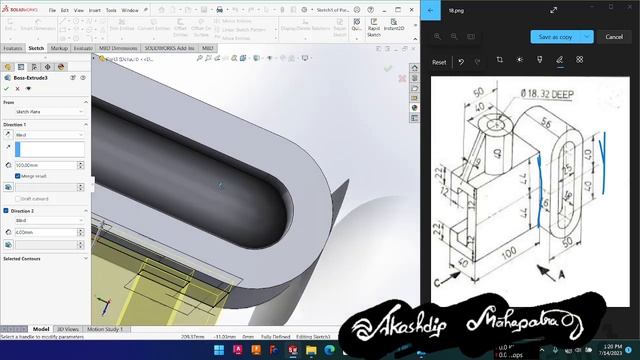This screenshot has height=360, width=640.
Task: Toggle Detailed Preview eye icon below Boss-Extrude3
Action: coord(28,89)
